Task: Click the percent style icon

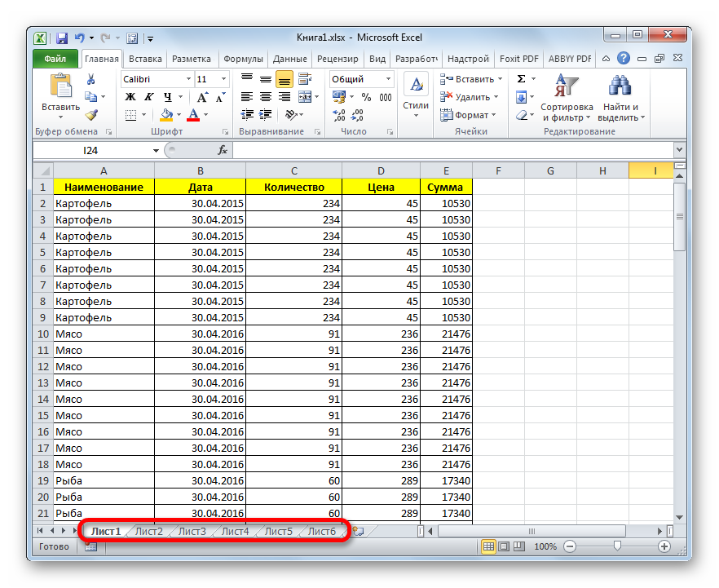Action: pos(366,97)
